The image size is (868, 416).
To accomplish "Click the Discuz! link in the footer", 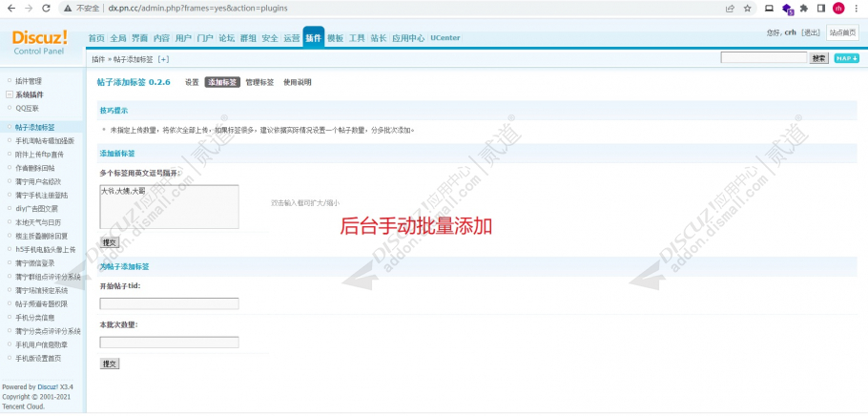I will click(x=48, y=387).
